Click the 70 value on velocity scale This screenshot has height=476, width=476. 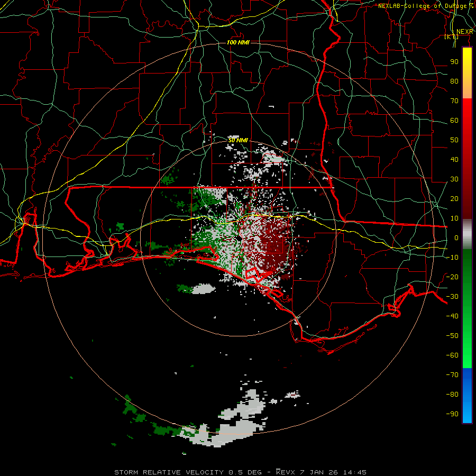click(454, 101)
